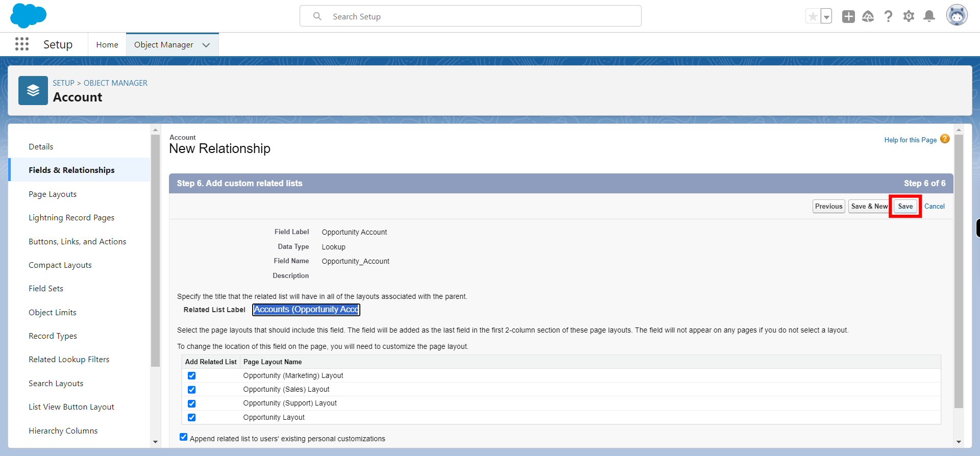Open List View Button Layout
980x456 pixels.
click(71, 407)
